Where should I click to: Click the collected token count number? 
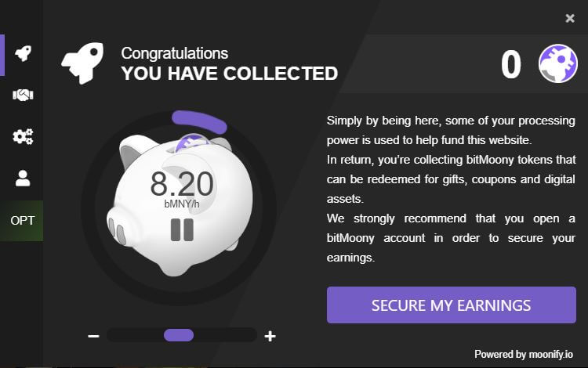point(511,65)
